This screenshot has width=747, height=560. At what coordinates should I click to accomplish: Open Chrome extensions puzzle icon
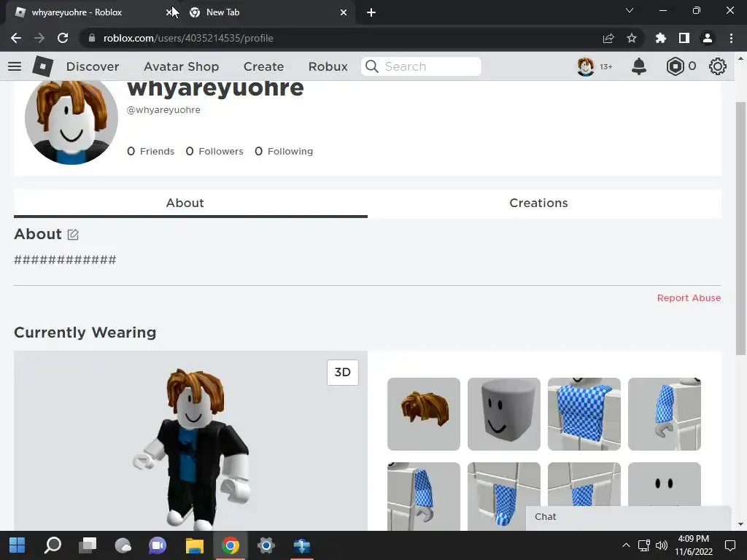tap(660, 38)
